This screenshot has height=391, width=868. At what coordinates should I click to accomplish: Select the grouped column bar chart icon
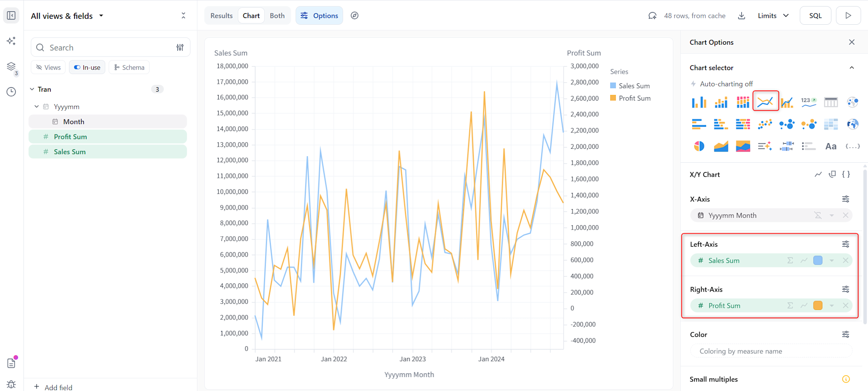click(x=699, y=102)
